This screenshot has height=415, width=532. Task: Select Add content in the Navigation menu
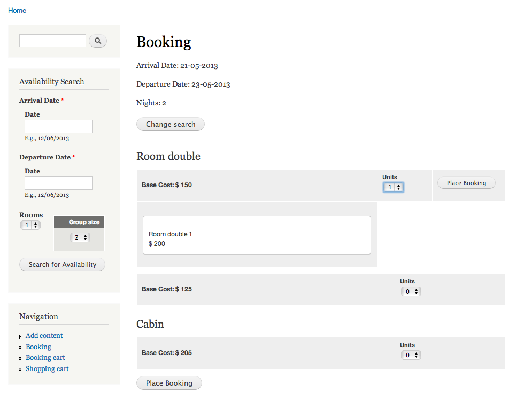44,335
